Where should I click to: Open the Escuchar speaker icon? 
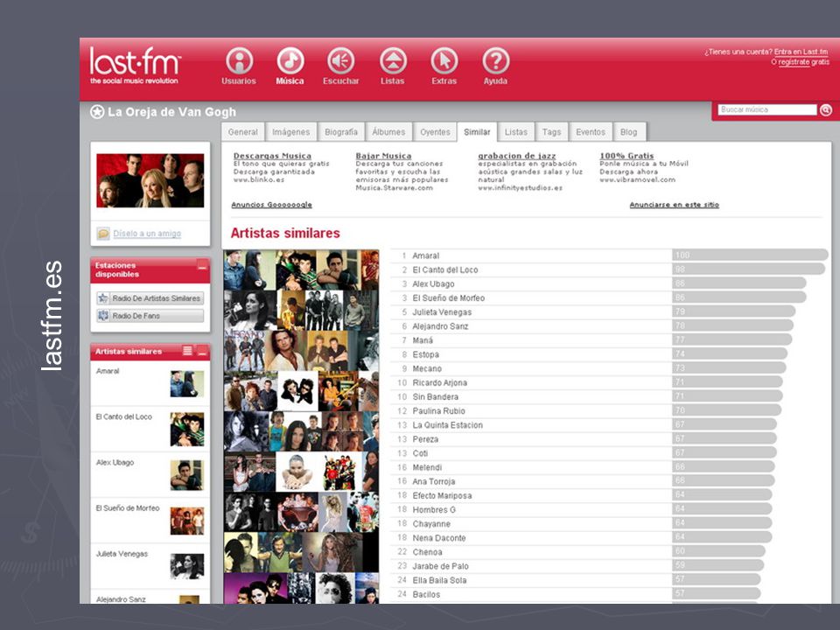point(340,61)
